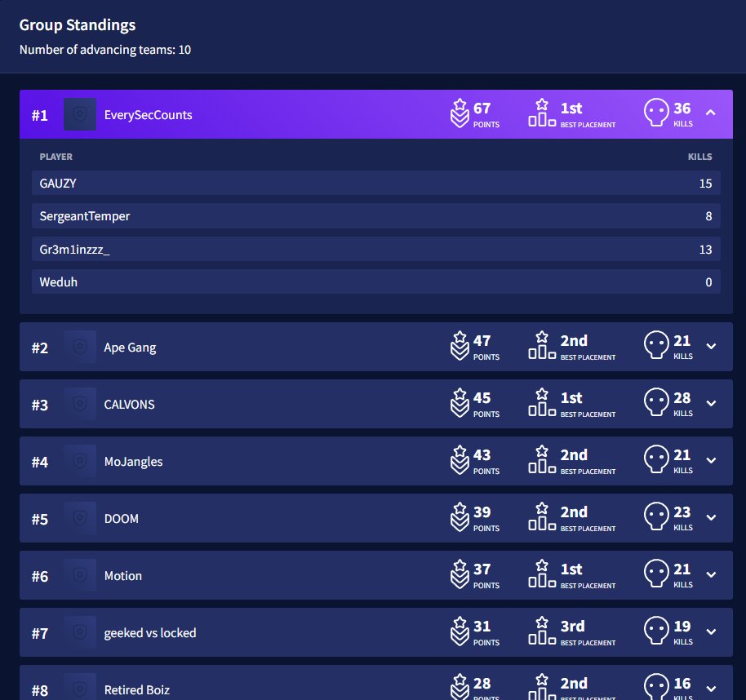Click skull kills icon for geeked vs locked
Screen dimensions: 746x700
[656, 630]
